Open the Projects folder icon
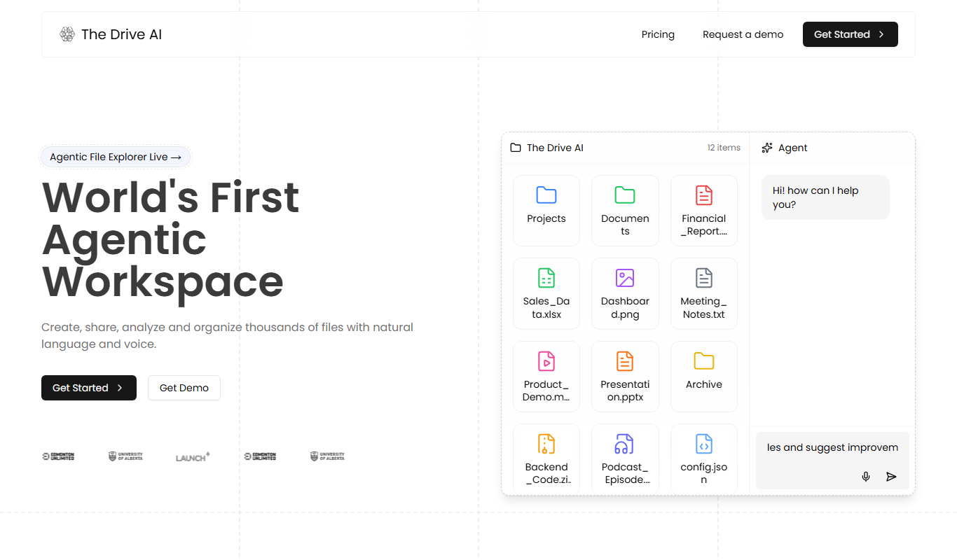Screen dimensions: 957x560 pyautogui.click(x=546, y=195)
